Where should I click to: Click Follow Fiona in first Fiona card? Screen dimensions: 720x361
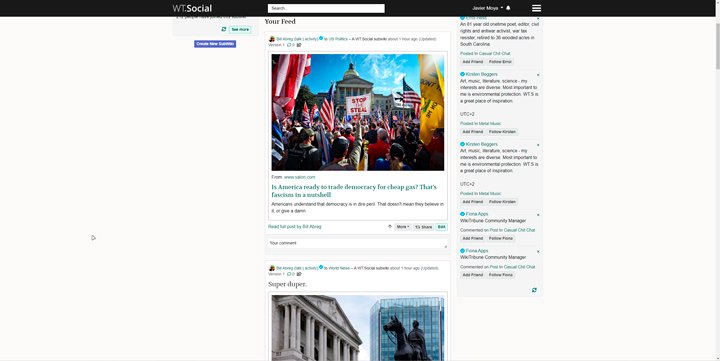click(x=501, y=238)
